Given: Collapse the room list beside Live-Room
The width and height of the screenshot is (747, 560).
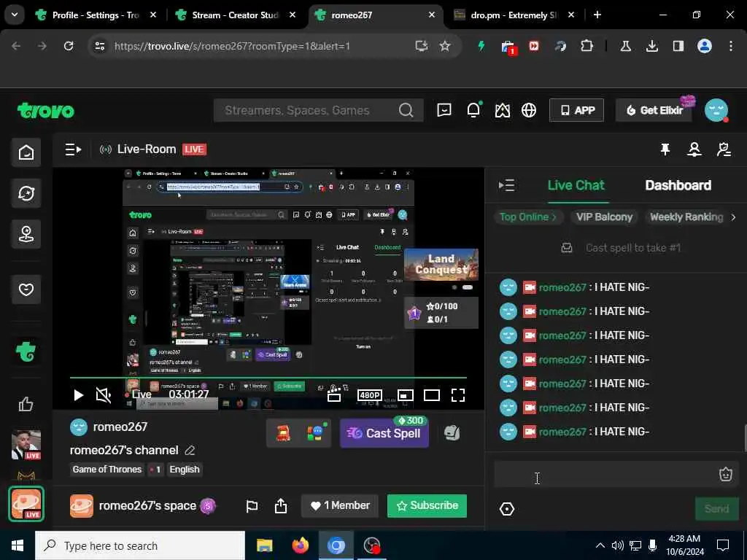Looking at the screenshot, I should [73, 149].
